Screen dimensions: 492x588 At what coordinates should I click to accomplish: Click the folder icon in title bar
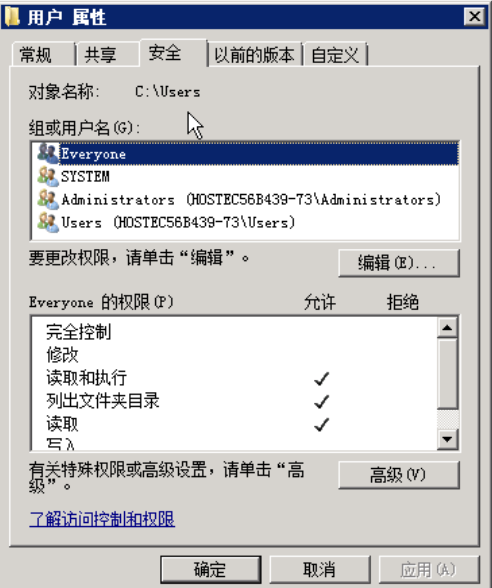click(x=12, y=16)
